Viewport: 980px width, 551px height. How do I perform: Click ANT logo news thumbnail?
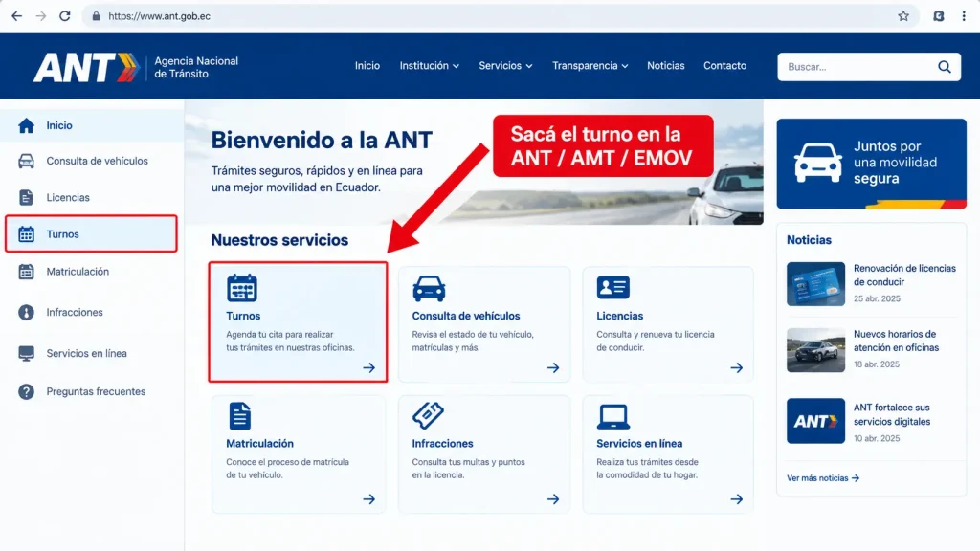[815, 421]
